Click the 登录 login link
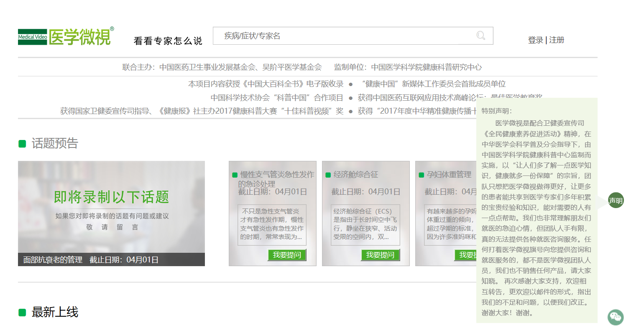Image resolution: width=644 pixels, height=328 pixels. click(535, 40)
